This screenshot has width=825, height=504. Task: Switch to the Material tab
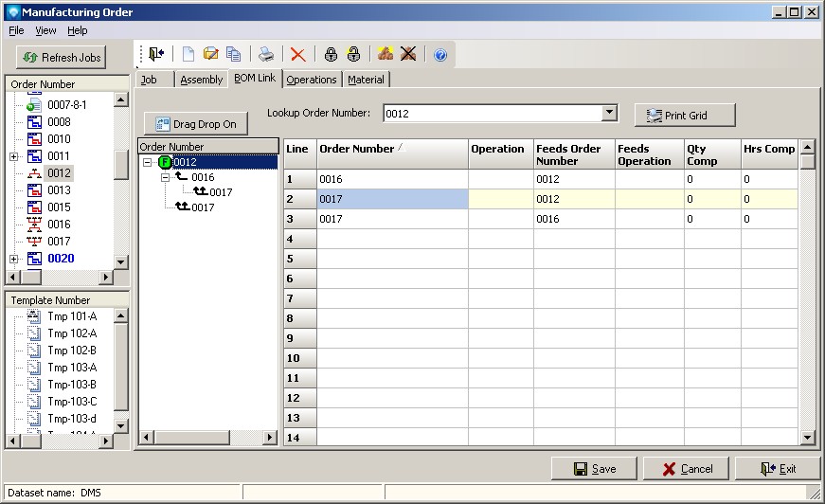[x=367, y=80]
